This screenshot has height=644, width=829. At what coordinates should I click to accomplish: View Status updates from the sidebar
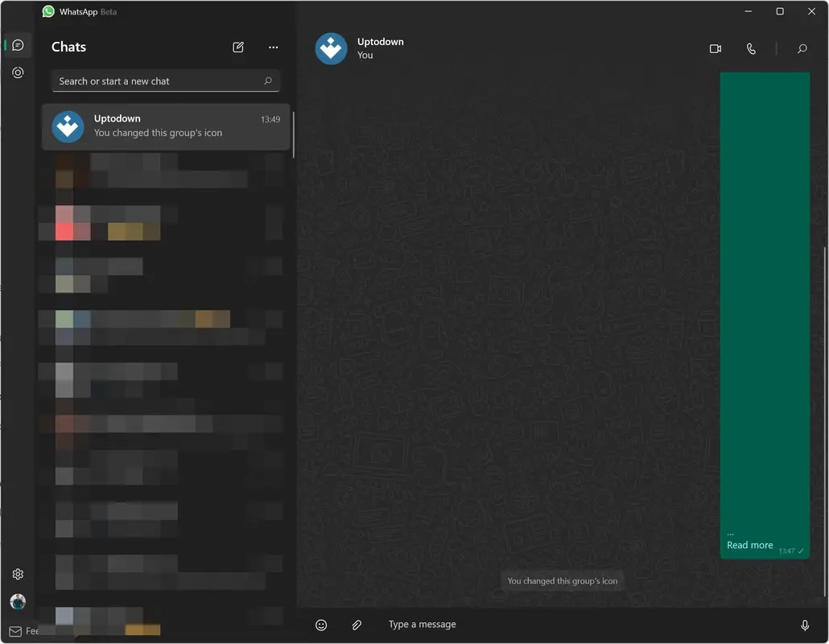pyautogui.click(x=17, y=72)
